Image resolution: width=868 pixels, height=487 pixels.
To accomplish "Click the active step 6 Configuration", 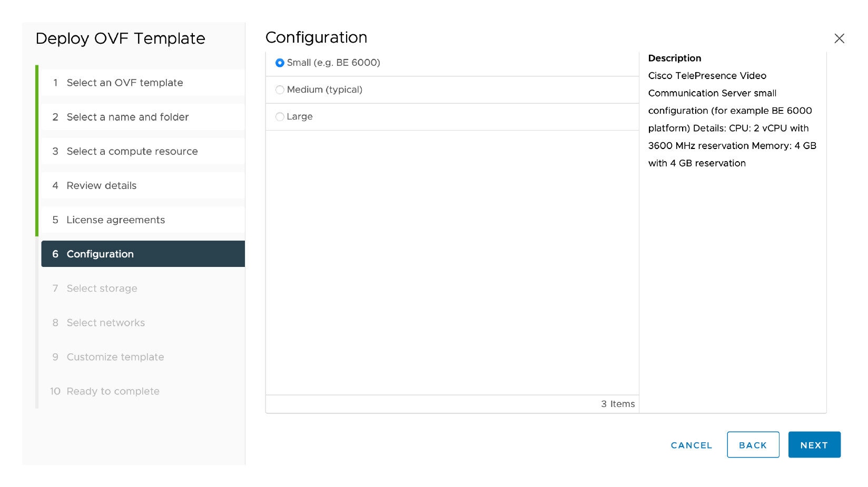I will point(100,254).
